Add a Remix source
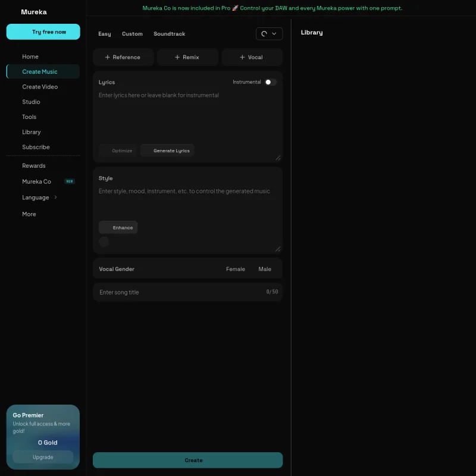The image size is (476, 476). 187,57
